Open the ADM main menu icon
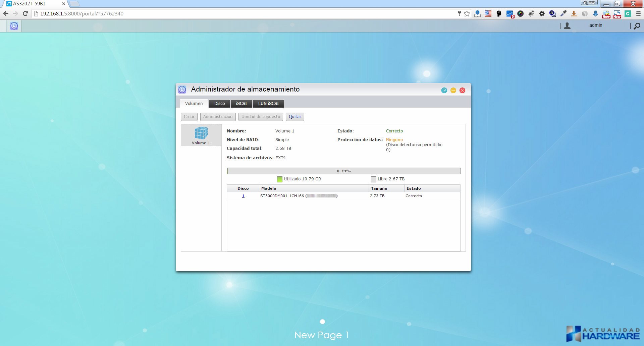 [14, 26]
